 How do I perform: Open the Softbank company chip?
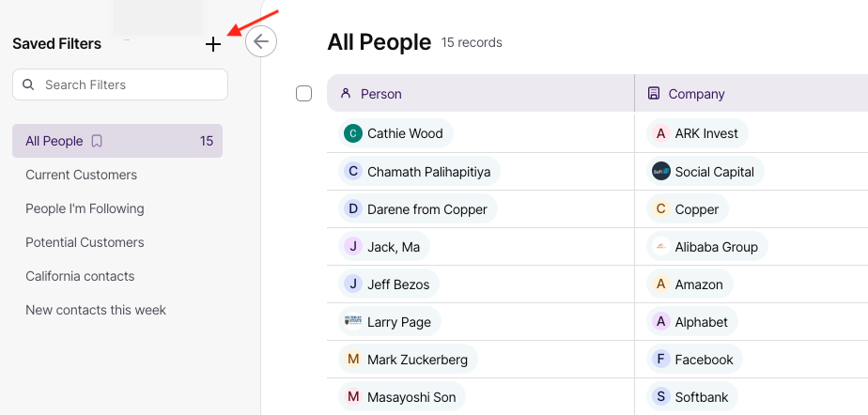tap(692, 397)
